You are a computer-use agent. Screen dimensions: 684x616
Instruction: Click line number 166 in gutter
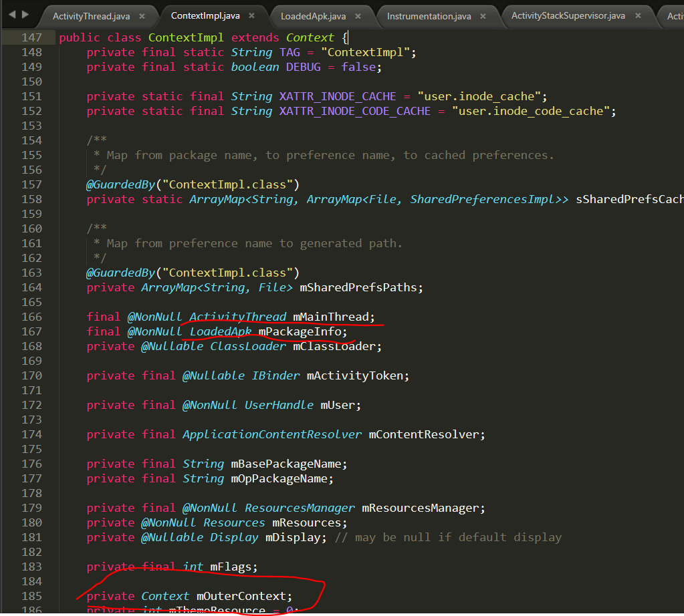coord(32,317)
